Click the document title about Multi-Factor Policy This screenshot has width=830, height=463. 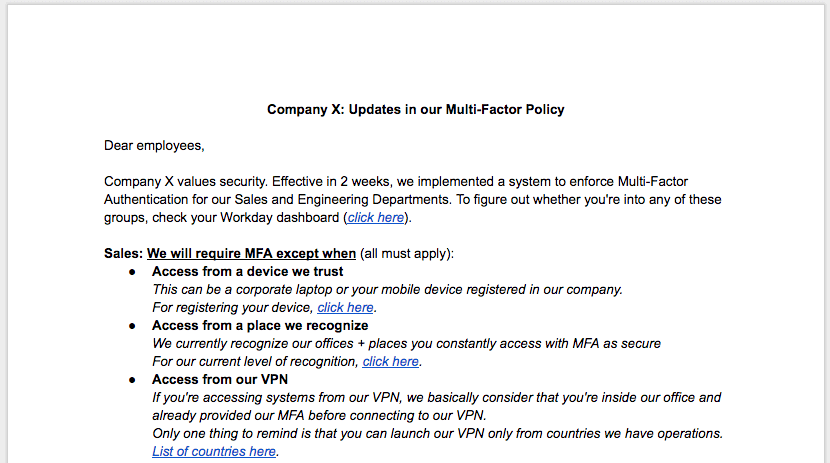(x=415, y=109)
